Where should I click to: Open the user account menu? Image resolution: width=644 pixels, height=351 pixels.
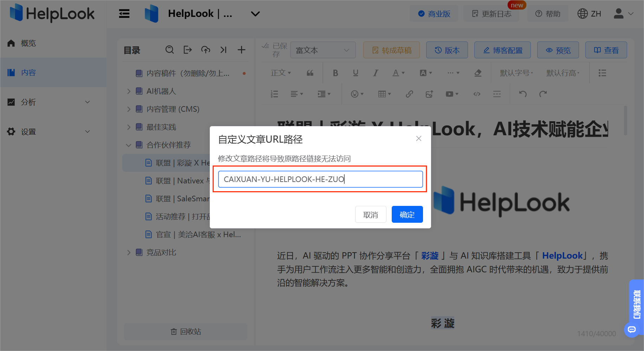(624, 14)
